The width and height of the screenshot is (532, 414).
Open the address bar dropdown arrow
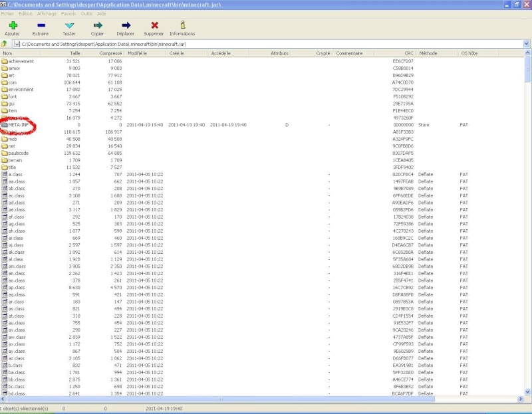click(x=526, y=44)
